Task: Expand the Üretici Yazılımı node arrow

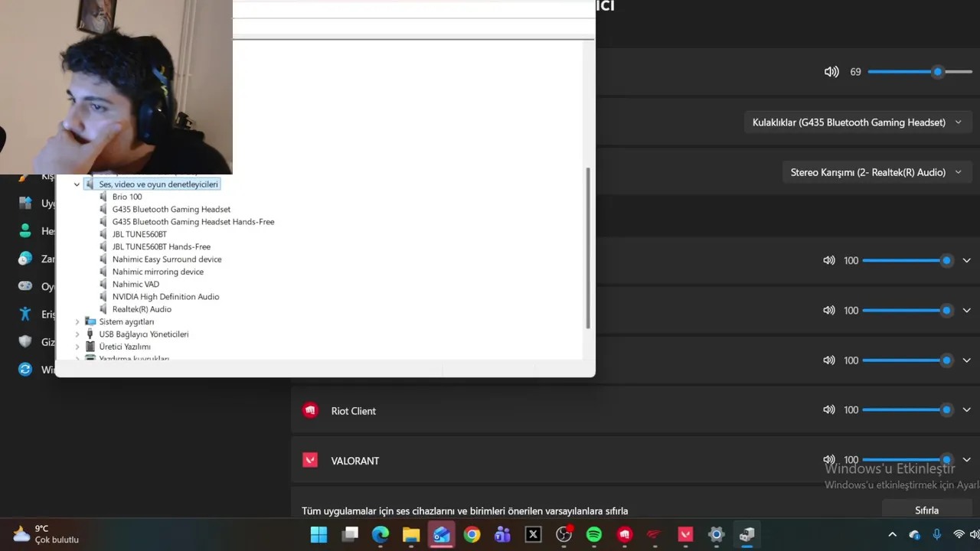Action: pos(77,347)
